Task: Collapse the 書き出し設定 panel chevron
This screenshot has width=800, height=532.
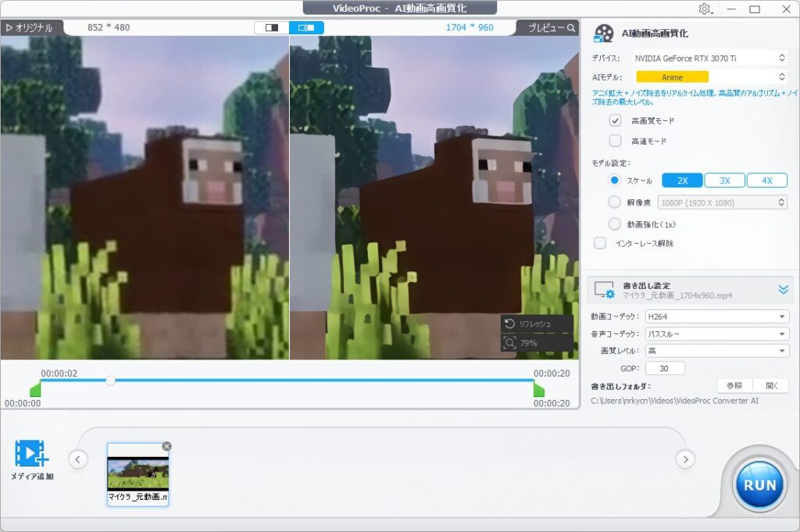Action: coord(783,291)
